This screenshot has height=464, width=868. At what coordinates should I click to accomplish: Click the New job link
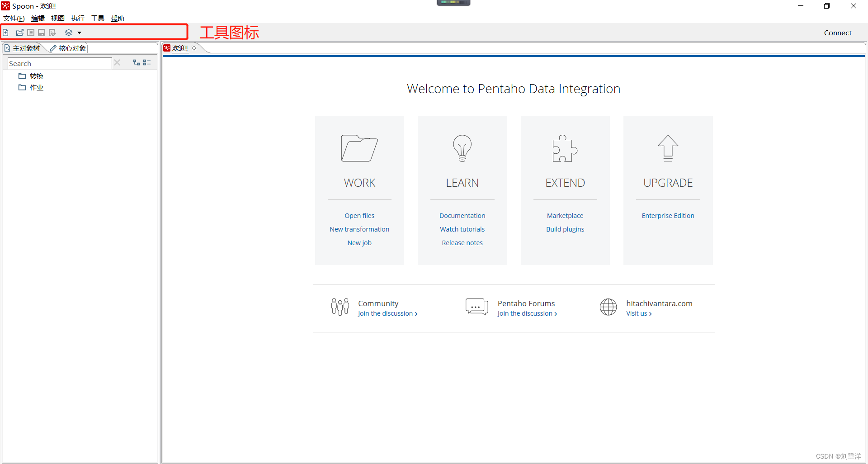click(359, 243)
